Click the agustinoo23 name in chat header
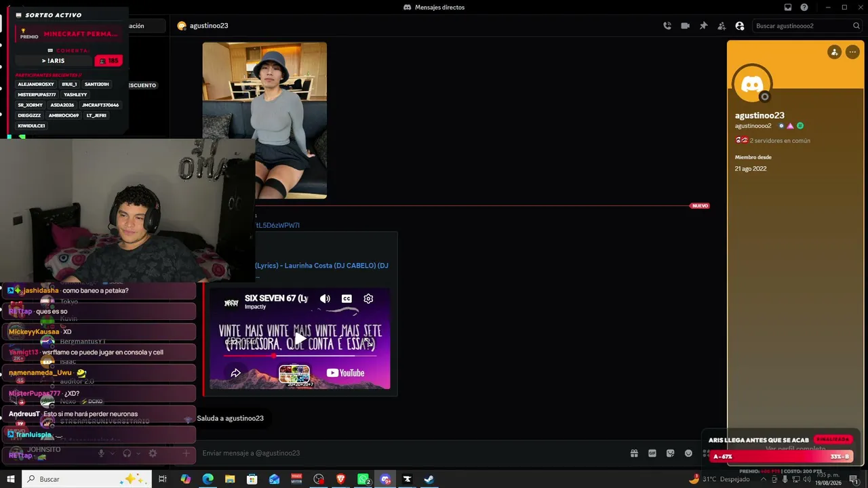 pyautogui.click(x=209, y=26)
